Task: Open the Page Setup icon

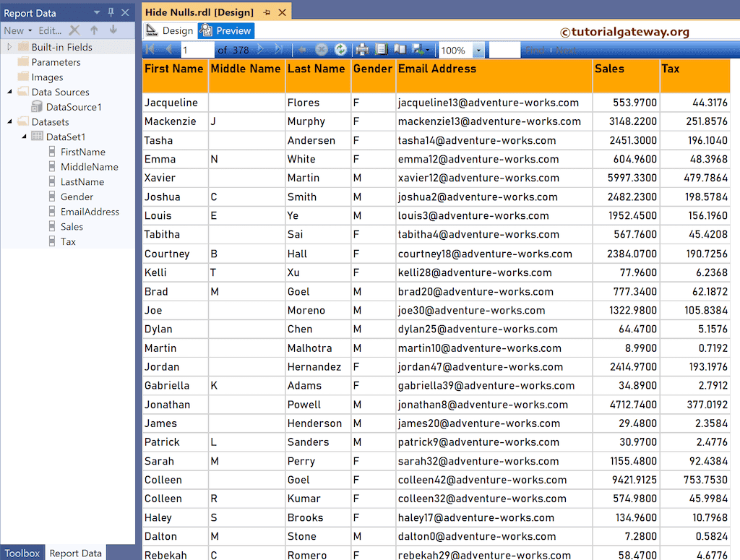Action: click(x=400, y=50)
